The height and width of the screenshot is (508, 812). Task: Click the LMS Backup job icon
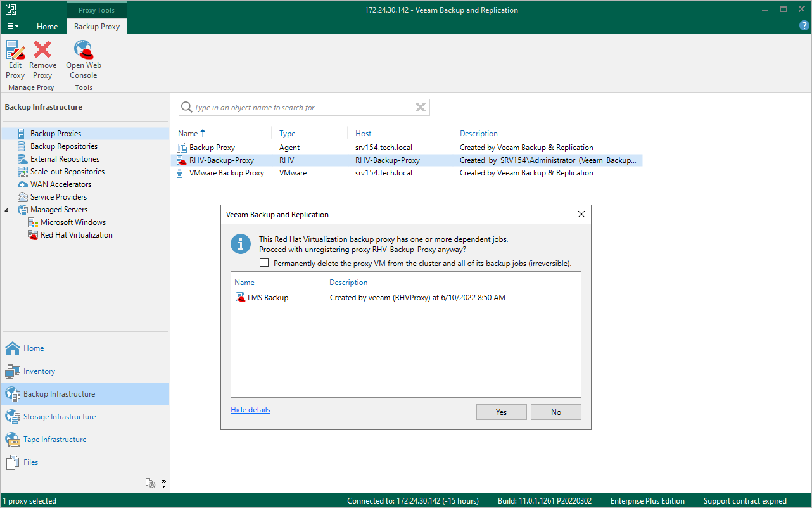point(240,298)
